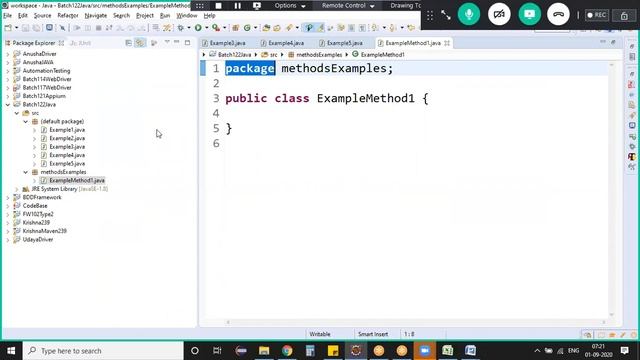Expand the AnushaDriver project
The width and height of the screenshot is (640, 360).
pyautogui.click(x=8, y=54)
